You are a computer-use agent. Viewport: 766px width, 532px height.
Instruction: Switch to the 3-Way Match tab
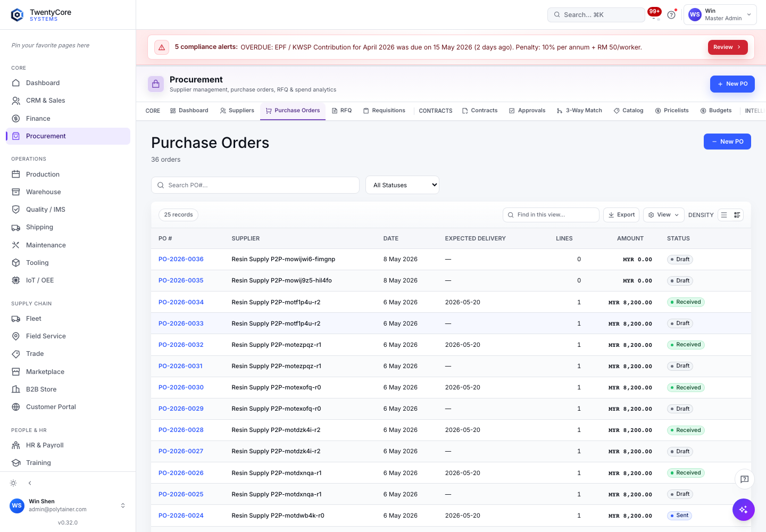point(579,111)
